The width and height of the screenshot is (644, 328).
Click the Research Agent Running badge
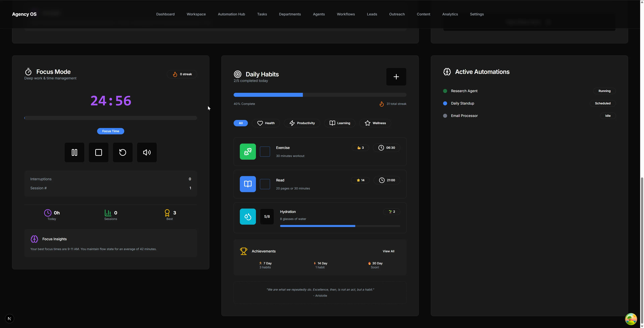pyautogui.click(x=604, y=91)
